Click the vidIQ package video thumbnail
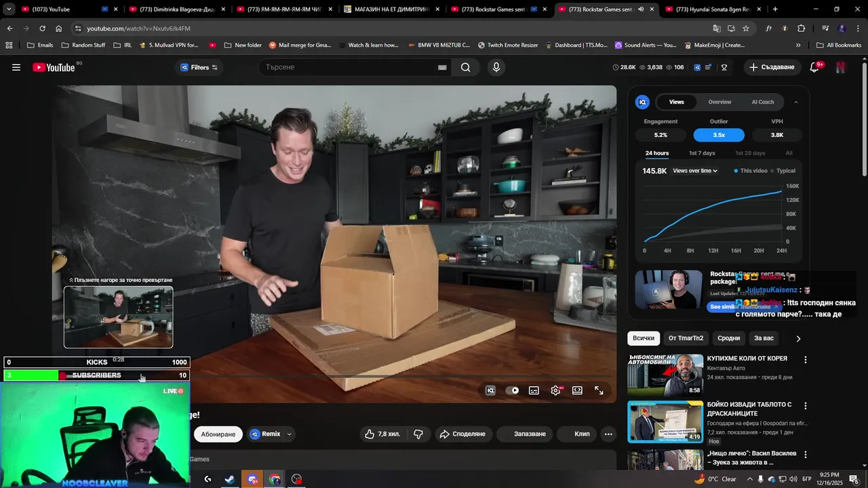Image resolution: width=868 pixels, height=488 pixels. [669, 289]
